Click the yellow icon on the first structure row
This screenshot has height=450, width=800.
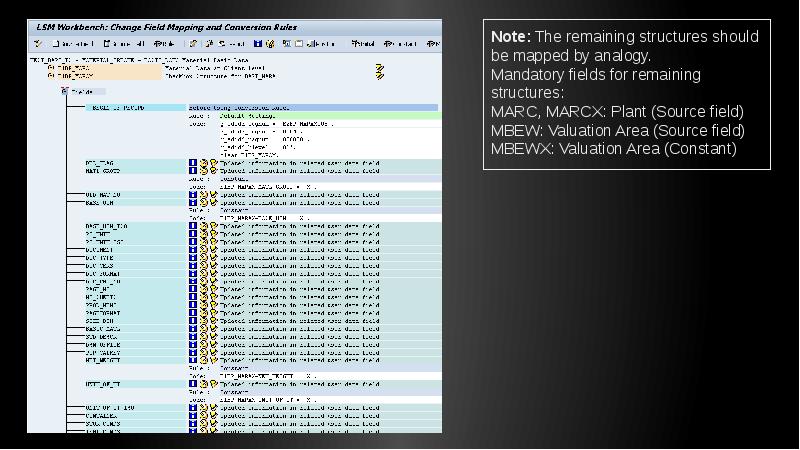(x=379, y=69)
